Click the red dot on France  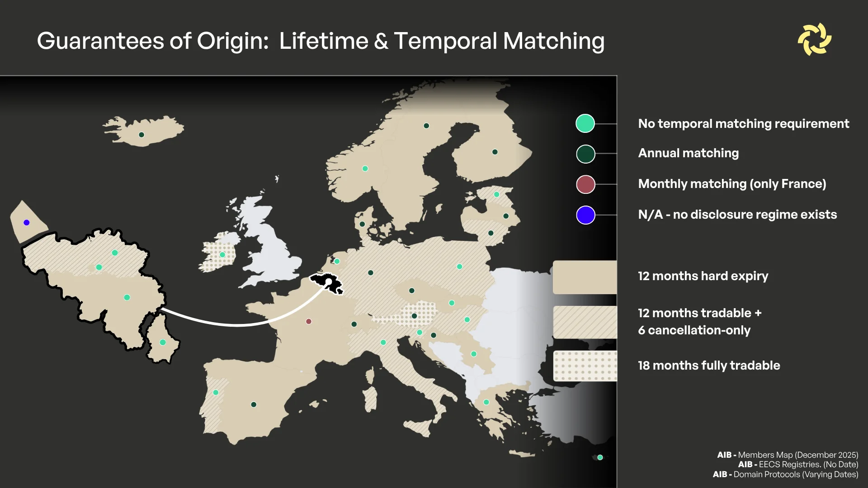pos(309,322)
